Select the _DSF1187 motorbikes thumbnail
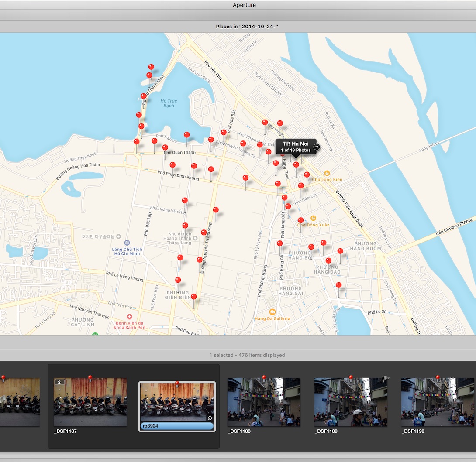 click(x=90, y=402)
